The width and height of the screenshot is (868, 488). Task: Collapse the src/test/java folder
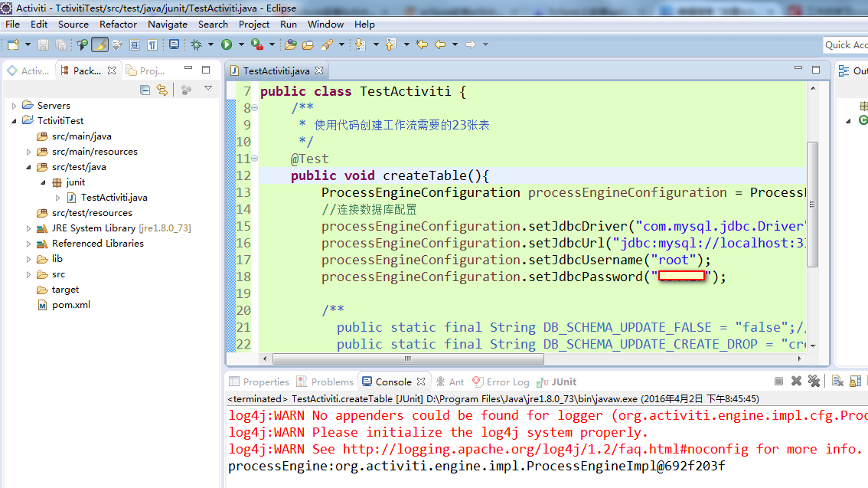click(x=29, y=167)
